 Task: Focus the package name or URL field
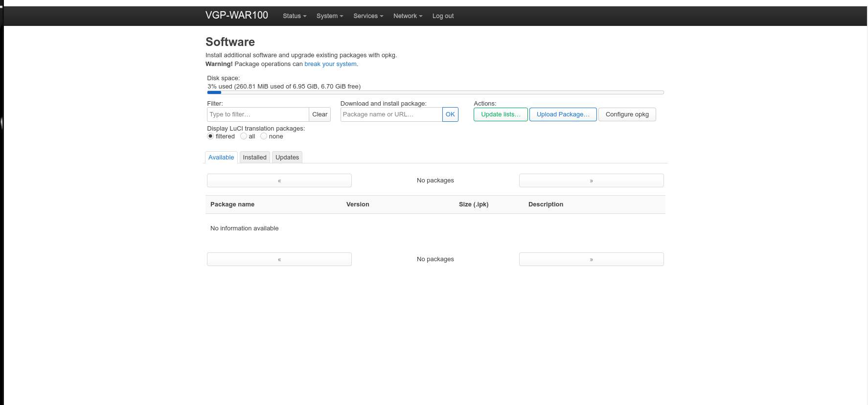pos(391,114)
